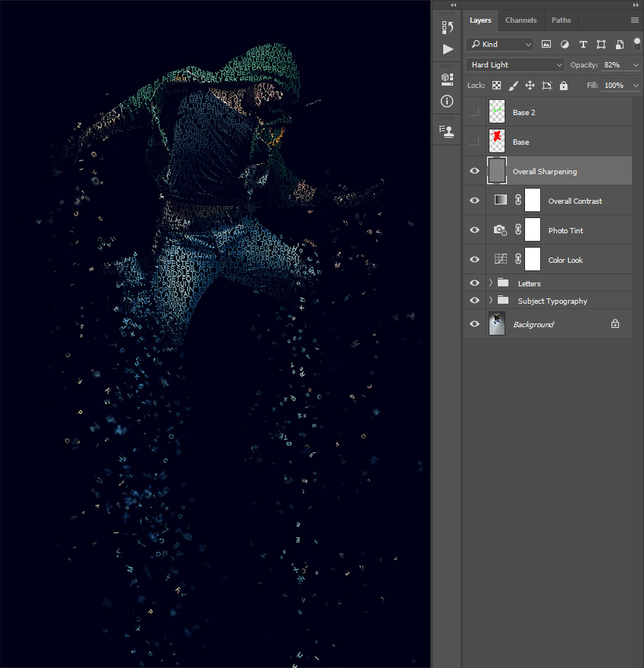Expand the Letters group

(490, 282)
